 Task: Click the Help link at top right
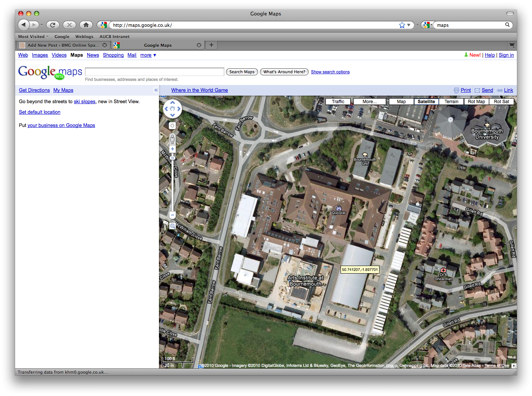(490, 55)
